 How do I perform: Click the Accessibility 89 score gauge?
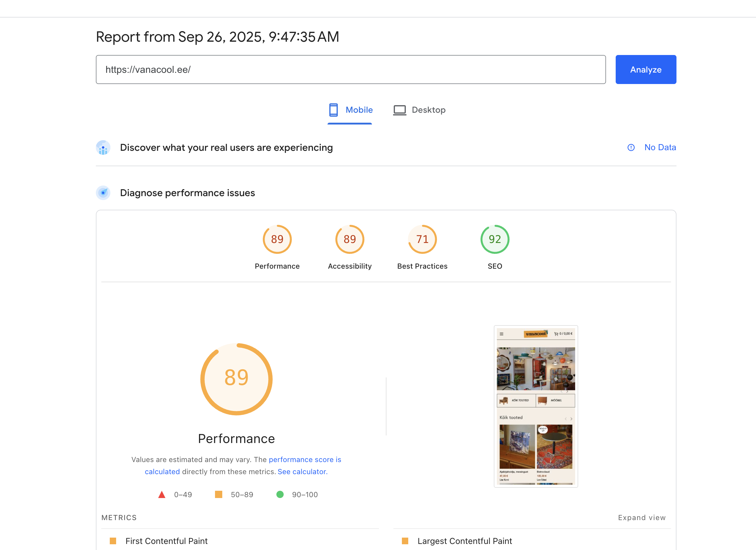click(x=349, y=239)
